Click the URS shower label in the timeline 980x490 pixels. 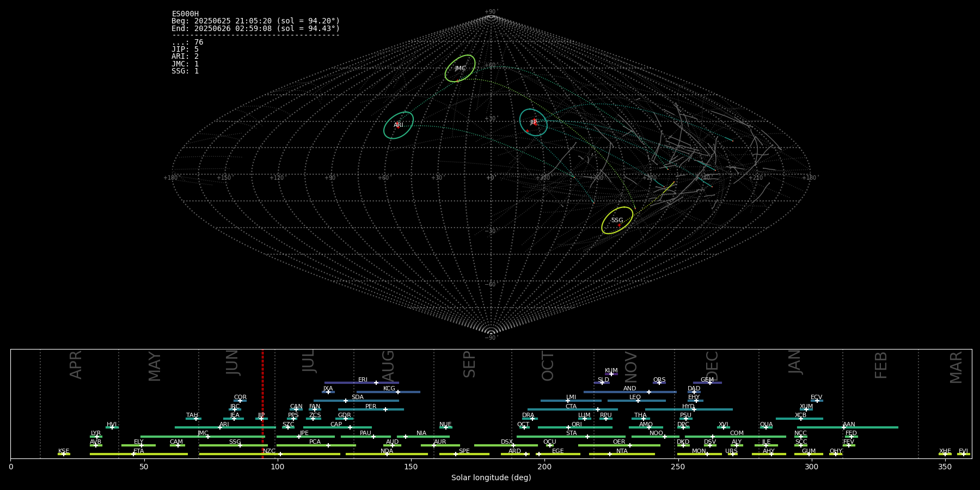tap(732, 451)
